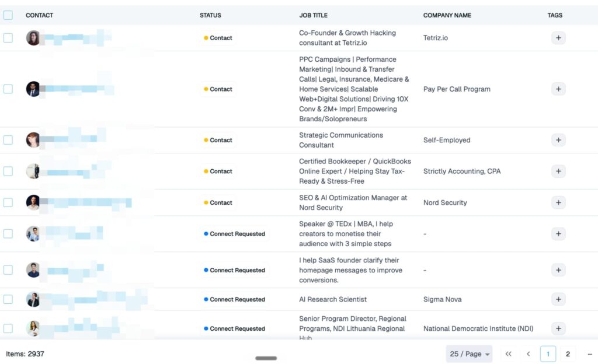Image resolution: width=598 pixels, height=364 pixels.
Task: Tick the select-all checkbox in header
Action: tap(8, 15)
